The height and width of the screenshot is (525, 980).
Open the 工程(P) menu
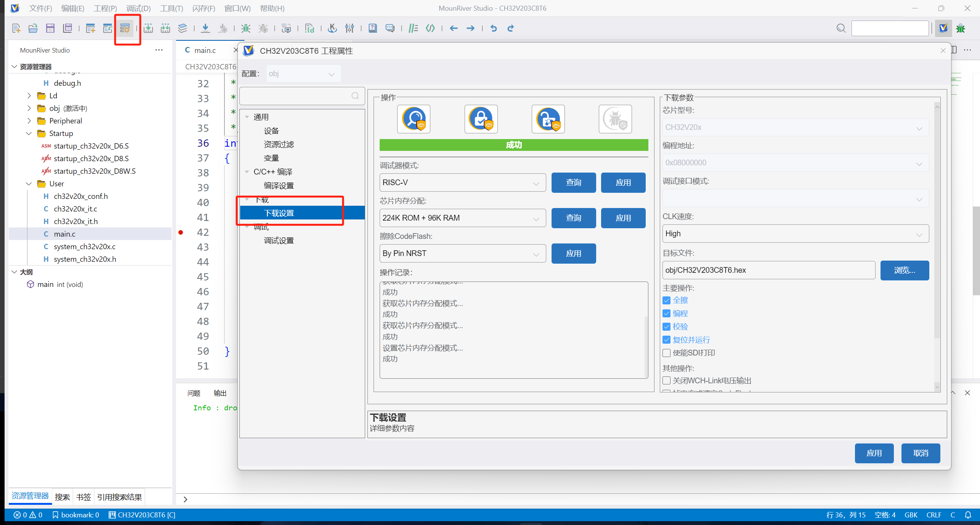point(105,8)
